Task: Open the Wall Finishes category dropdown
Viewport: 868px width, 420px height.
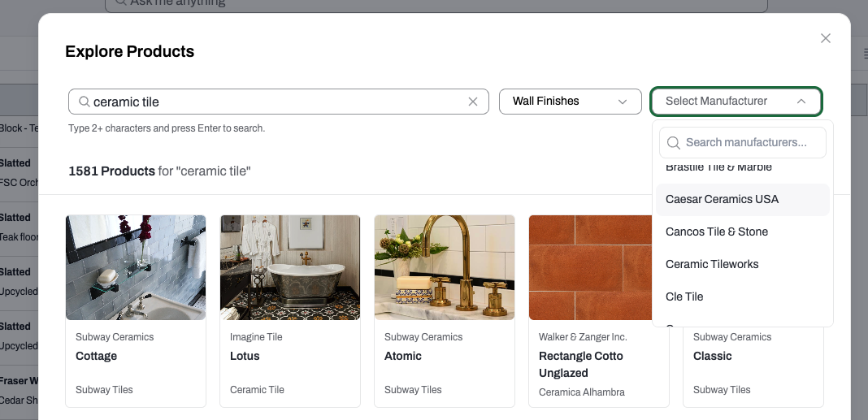Action: coord(570,102)
